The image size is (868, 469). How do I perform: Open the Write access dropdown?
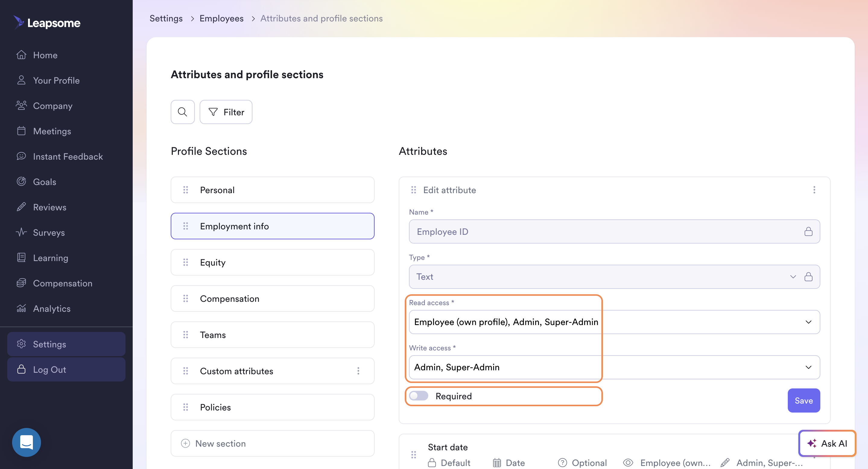(x=614, y=367)
